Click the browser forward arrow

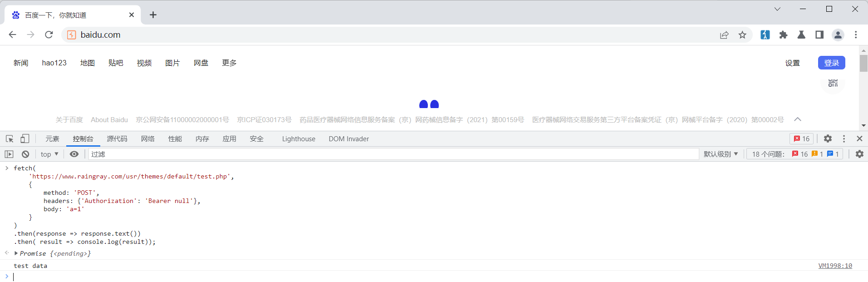click(31, 35)
